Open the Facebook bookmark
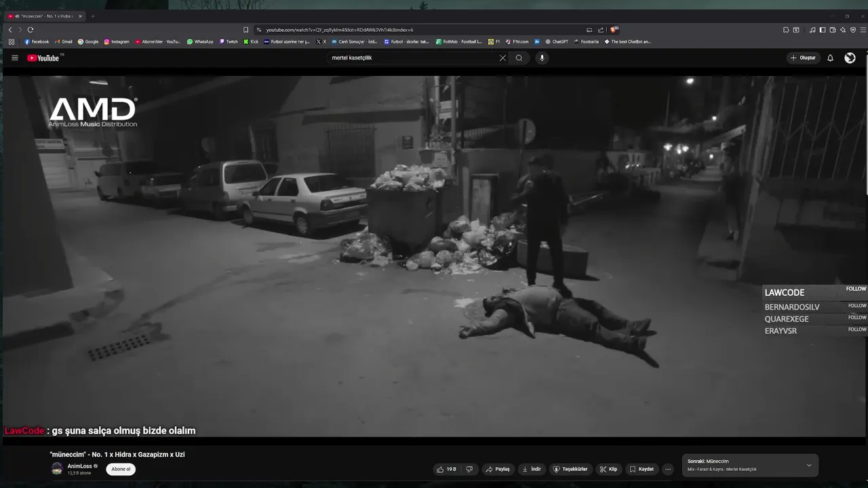The image size is (868, 488). click(x=37, y=41)
